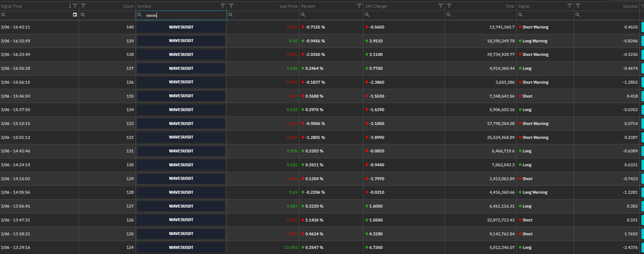Open WAVESUSDT button in row count 126
Screen dimensions: 644x254
(181, 220)
